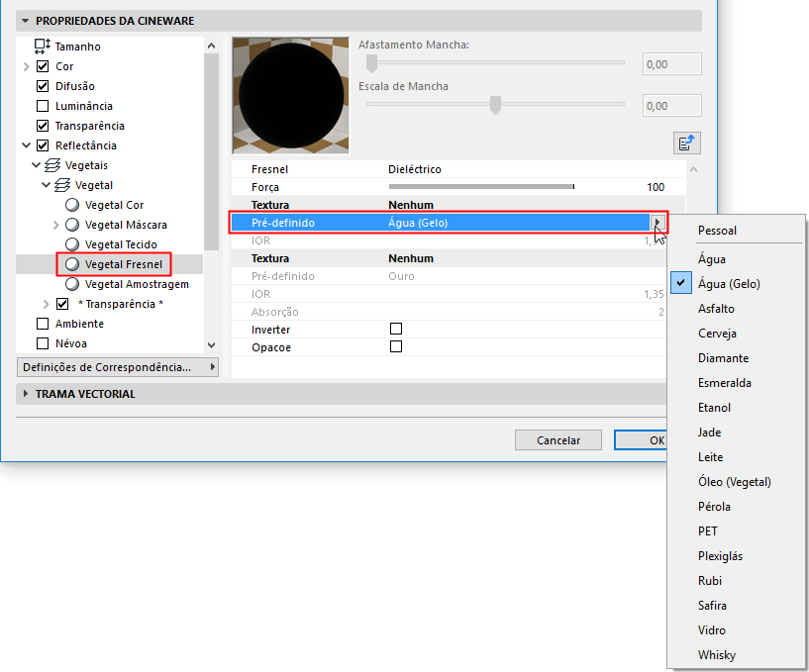Choose Pérola preset
The image size is (809, 672).
tap(714, 507)
